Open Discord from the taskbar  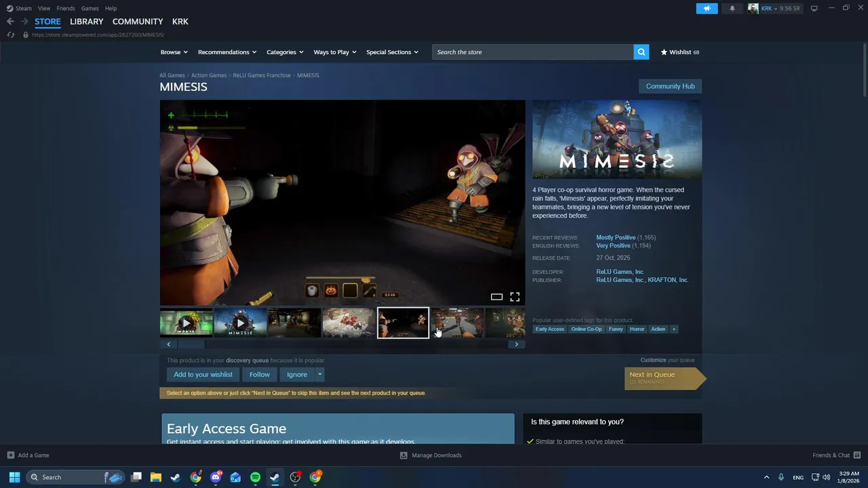click(216, 477)
